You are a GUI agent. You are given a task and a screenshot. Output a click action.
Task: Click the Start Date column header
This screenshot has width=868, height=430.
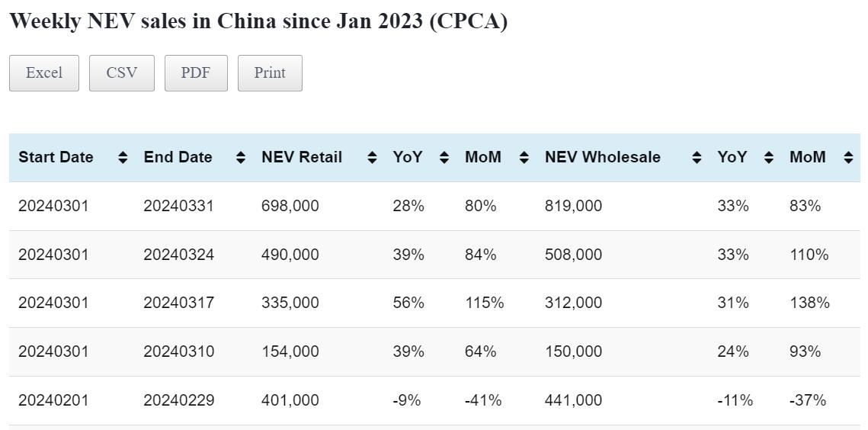tap(56, 158)
